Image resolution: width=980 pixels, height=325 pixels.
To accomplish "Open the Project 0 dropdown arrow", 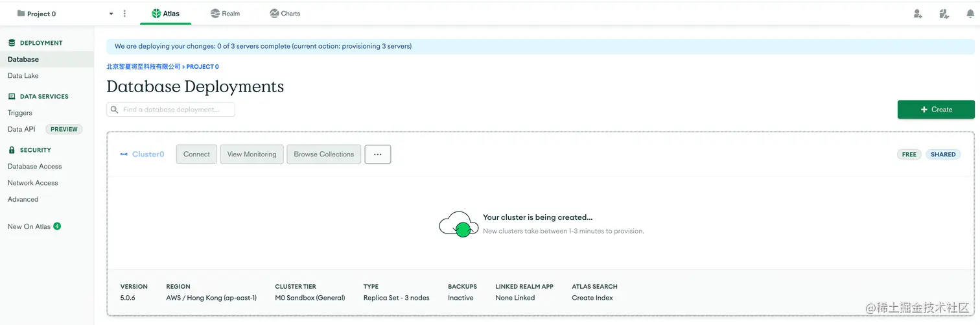I will click(x=111, y=14).
